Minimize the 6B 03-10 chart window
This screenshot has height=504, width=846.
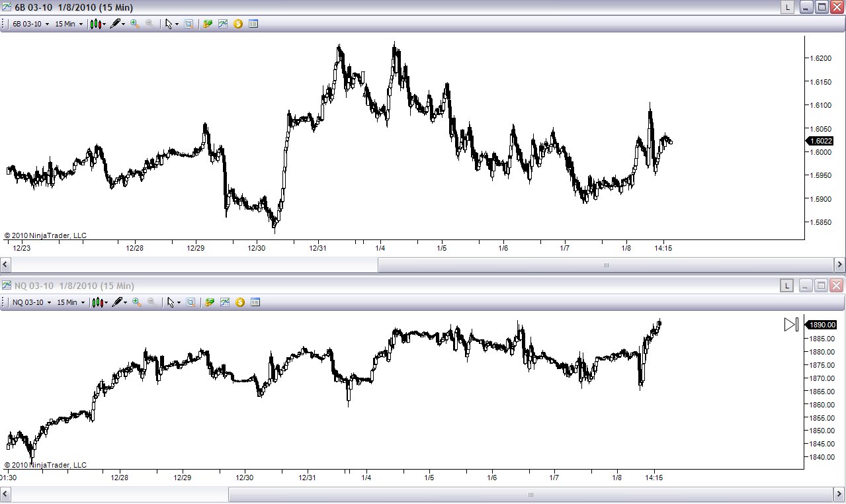point(806,7)
